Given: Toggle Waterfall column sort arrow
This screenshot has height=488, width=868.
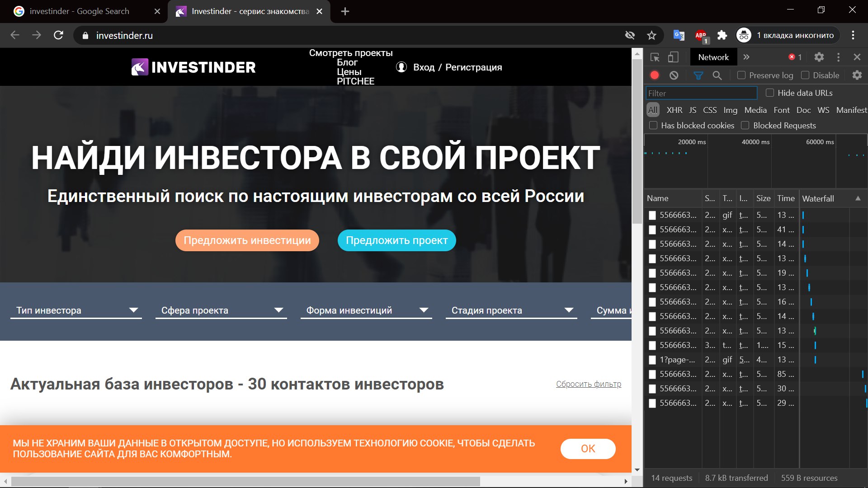Looking at the screenshot, I should click(858, 198).
